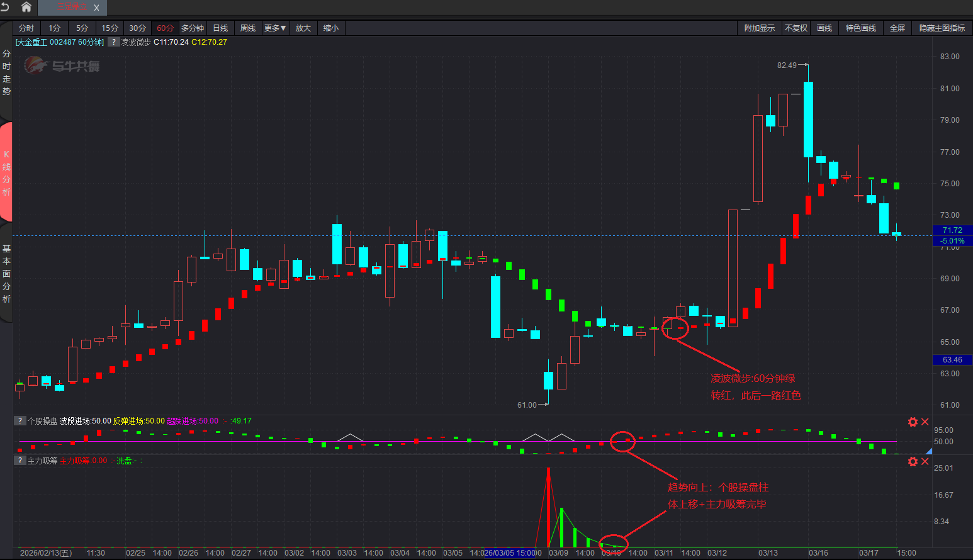The width and height of the screenshot is (973, 560).
Task: Toggle 全屏 fullscreen mode
Action: point(897,28)
